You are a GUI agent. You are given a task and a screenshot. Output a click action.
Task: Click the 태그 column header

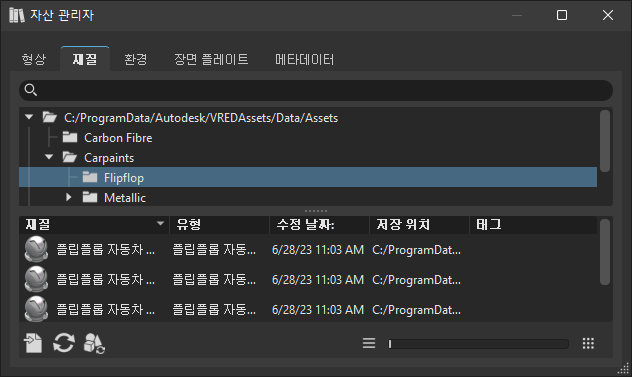[x=533, y=225]
